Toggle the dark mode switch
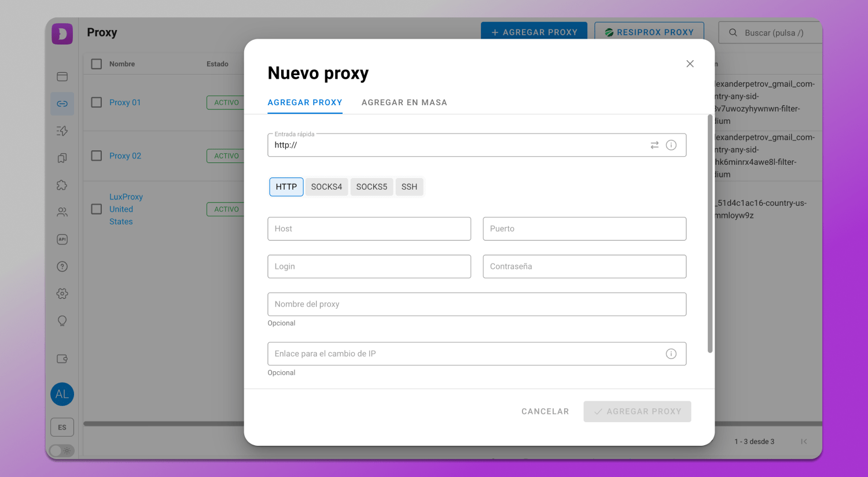 point(62,450)
